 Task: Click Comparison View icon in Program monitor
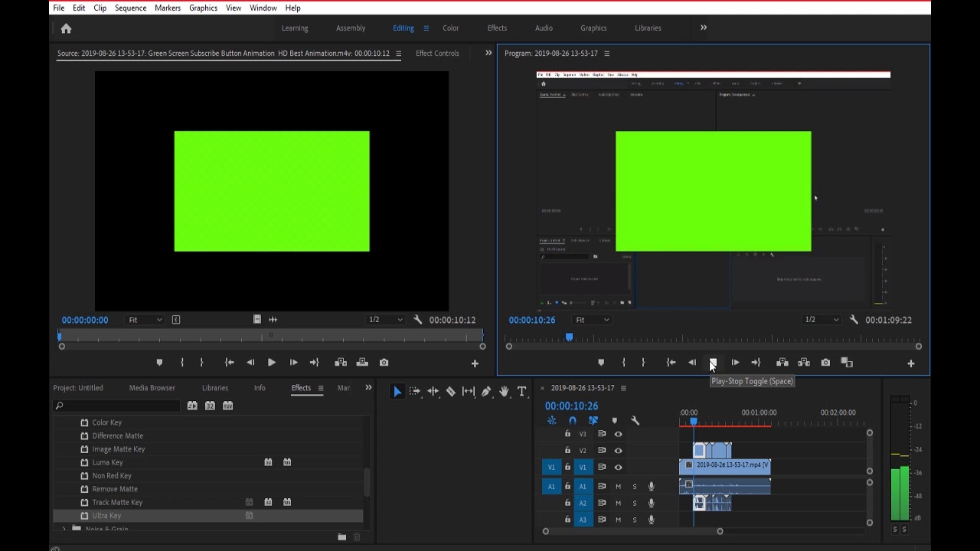pyautogui.click(x=847, y=362)
